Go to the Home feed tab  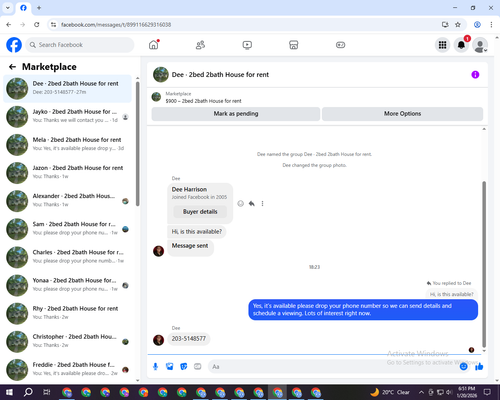pyautogui.click(x=154, y=45)
